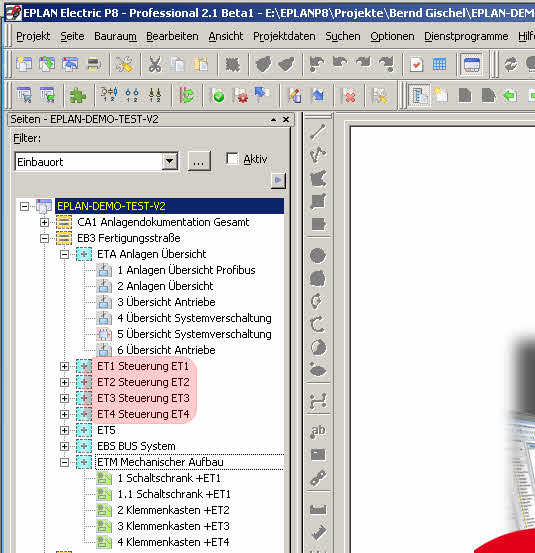Collapse ETM Mechanischer Aufbau node
535x553 pixels.
point(65,462)
